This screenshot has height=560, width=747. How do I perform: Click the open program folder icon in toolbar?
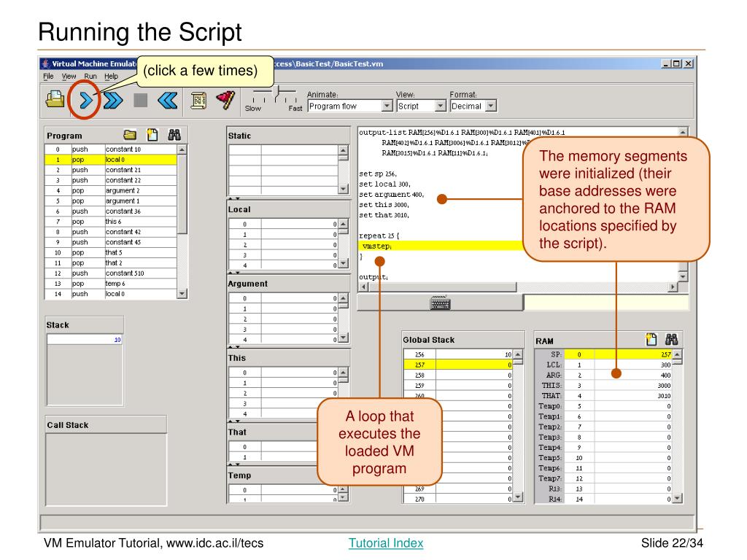click(55, 99)
